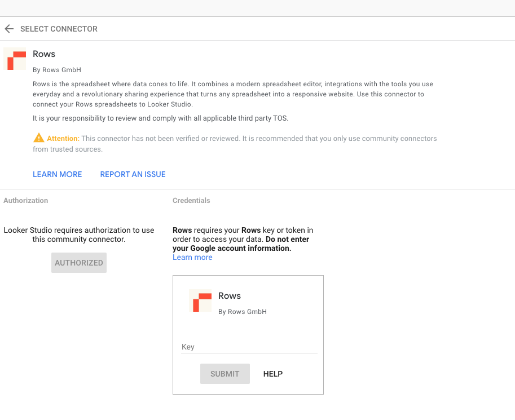Screen dimensions: 515x420
Task: Click the 'Rows' title in credentials card
Action: click(230, 296)
